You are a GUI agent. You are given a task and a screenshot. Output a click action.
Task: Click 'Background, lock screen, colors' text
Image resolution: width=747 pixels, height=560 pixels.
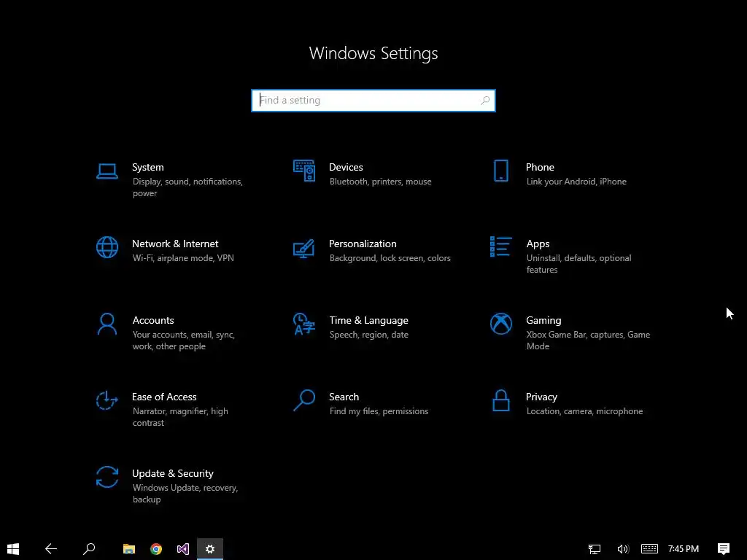point(390,258)
